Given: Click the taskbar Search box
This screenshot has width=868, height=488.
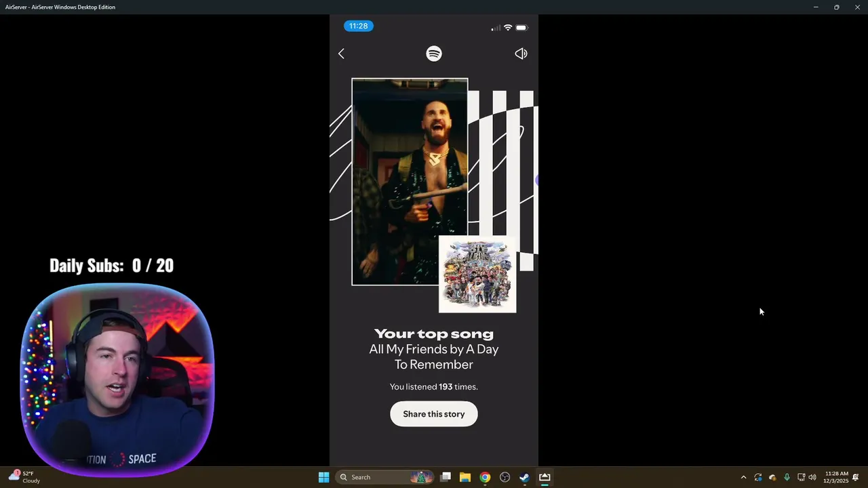Looking at the screenshot, I should tap(384, 477).
